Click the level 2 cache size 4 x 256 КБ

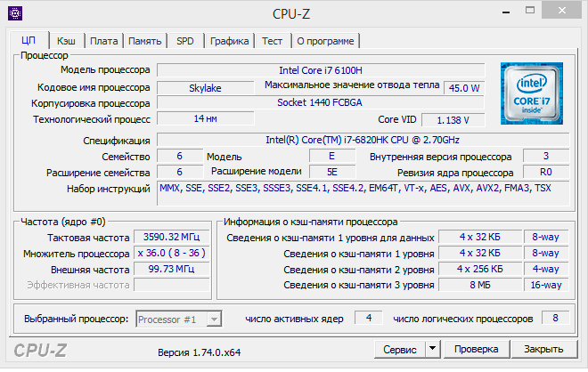[480, 269]
